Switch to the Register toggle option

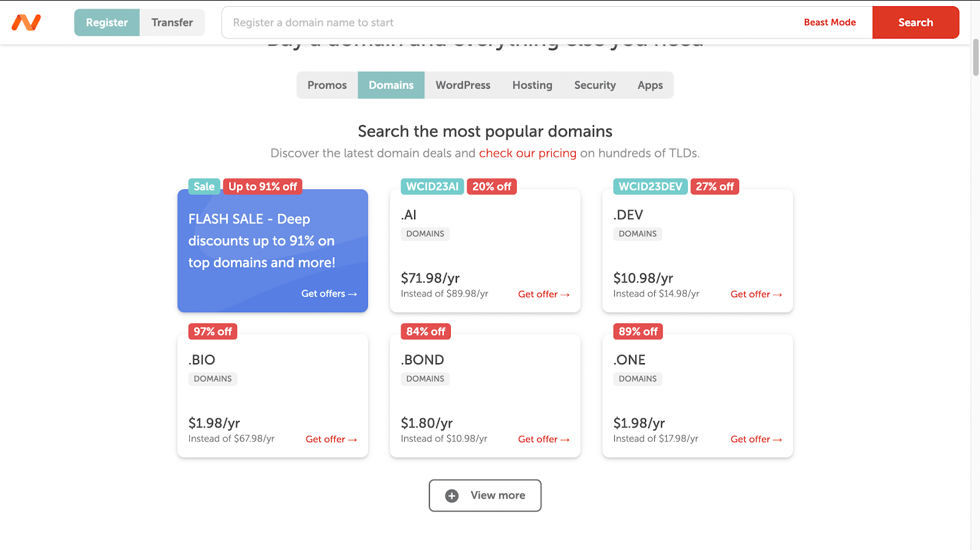tap(107, 23)
